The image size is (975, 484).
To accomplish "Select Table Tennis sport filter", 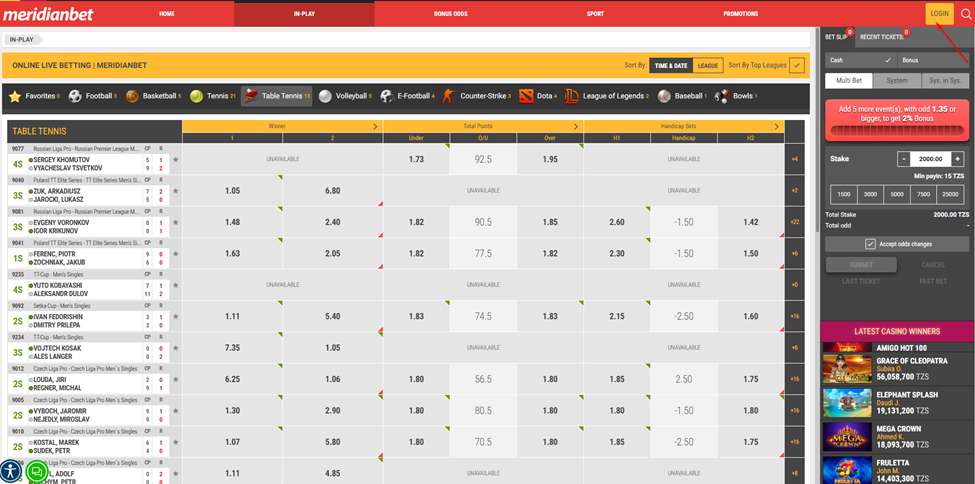I will [x=277, y=96].
